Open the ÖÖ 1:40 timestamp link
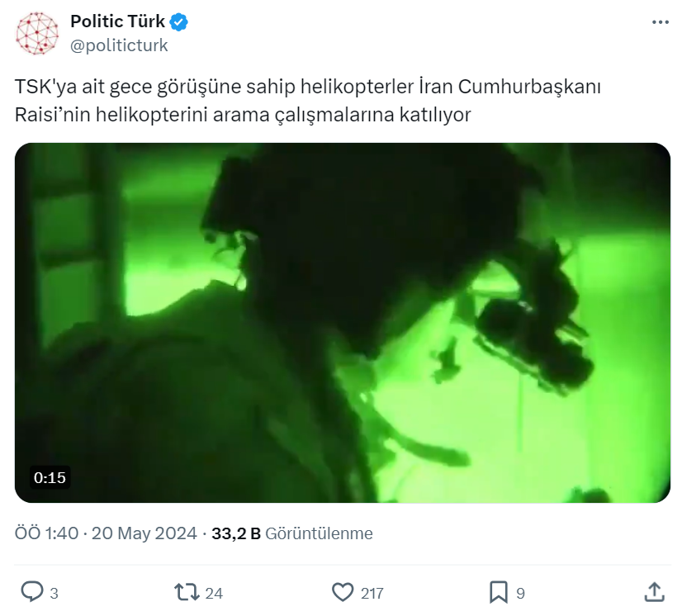The image size is (682, 616). coord(46,533)
